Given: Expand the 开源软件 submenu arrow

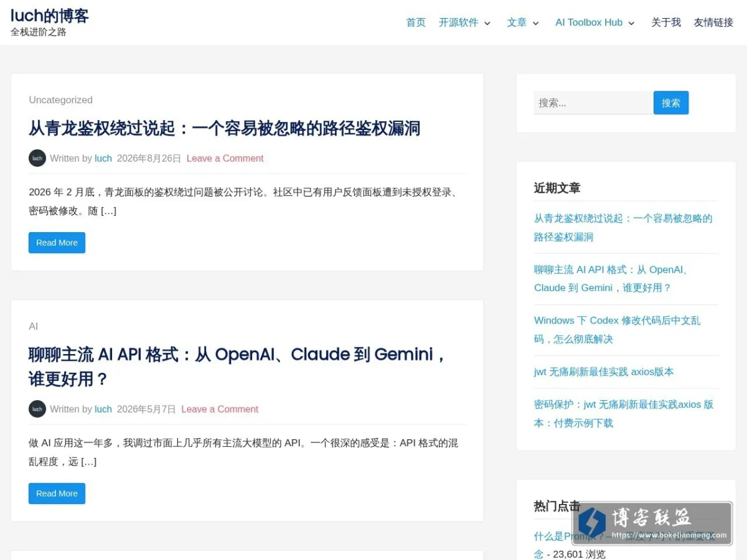Looking at the screenshot, I should coord(487,23).
